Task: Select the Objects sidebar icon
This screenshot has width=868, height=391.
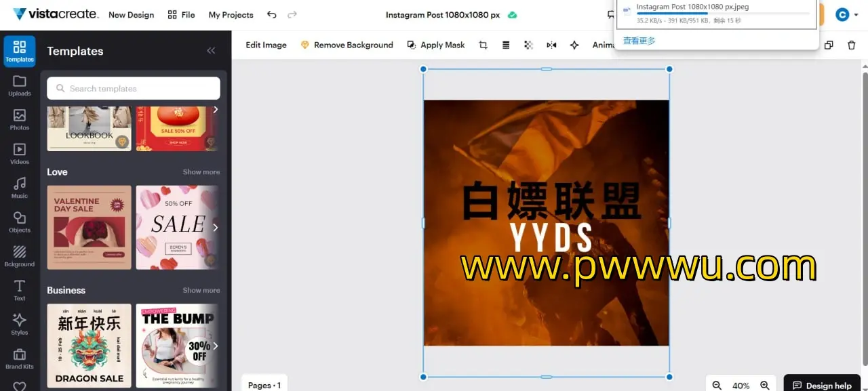Action: point(20,222)
